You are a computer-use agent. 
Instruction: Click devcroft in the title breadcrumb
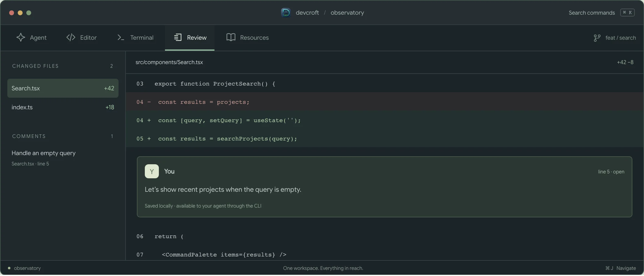coord(307,13)
